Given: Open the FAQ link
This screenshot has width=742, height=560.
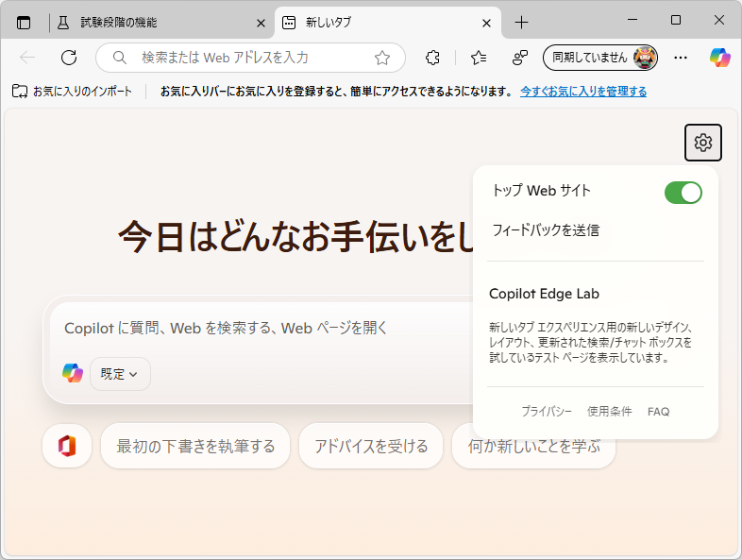Looking at the screenshot, I should click(658, 412).
